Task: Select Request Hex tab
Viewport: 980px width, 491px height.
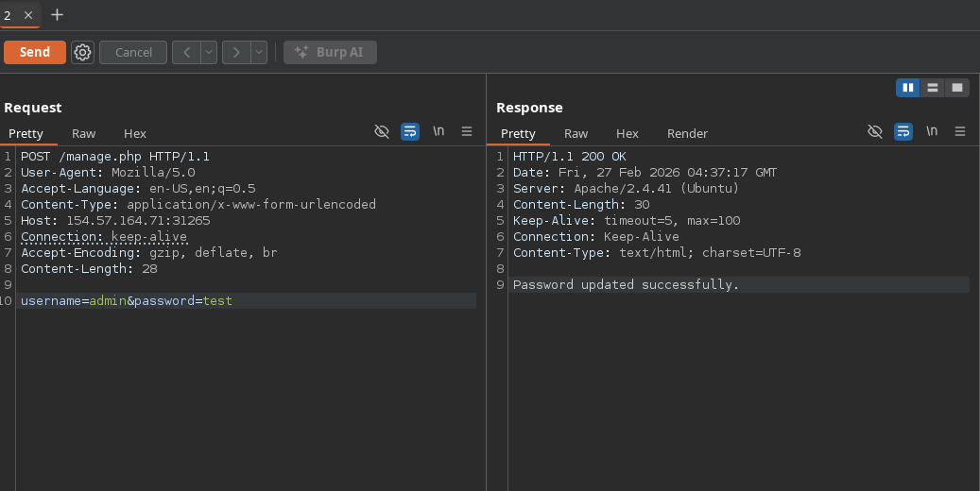Action: tap(135, 134)
